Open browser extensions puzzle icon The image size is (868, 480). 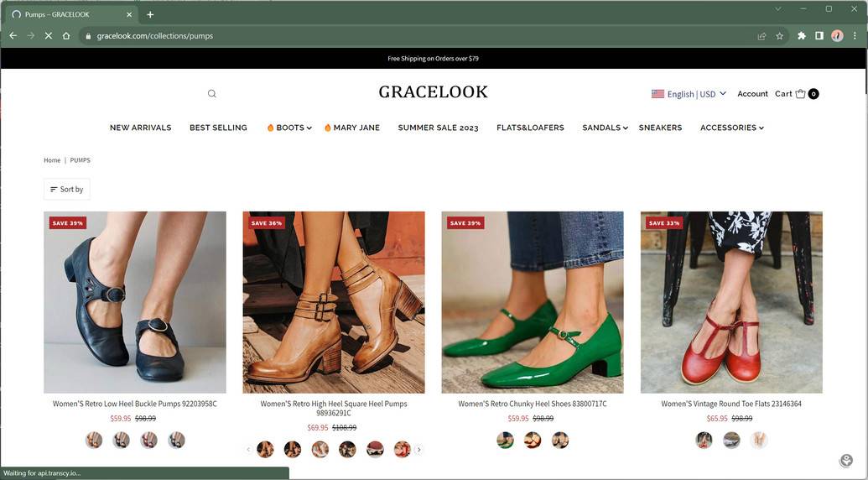point(801,35)
